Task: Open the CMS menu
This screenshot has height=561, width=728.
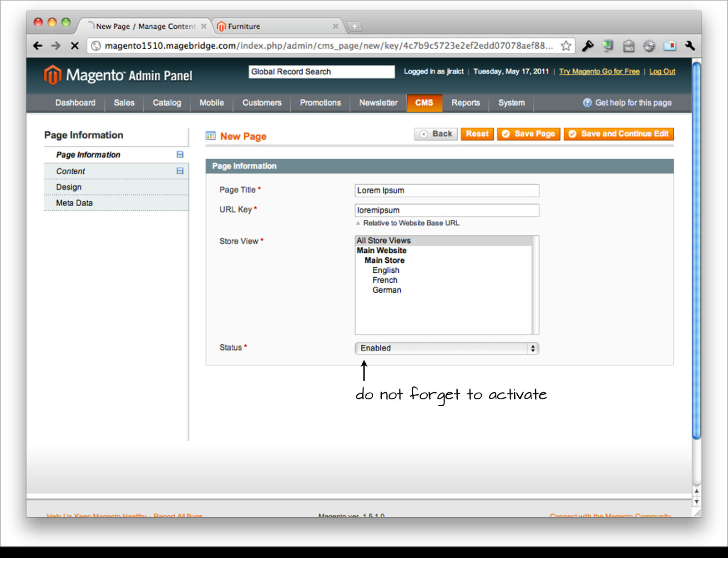Action: (x=424, y=103)
